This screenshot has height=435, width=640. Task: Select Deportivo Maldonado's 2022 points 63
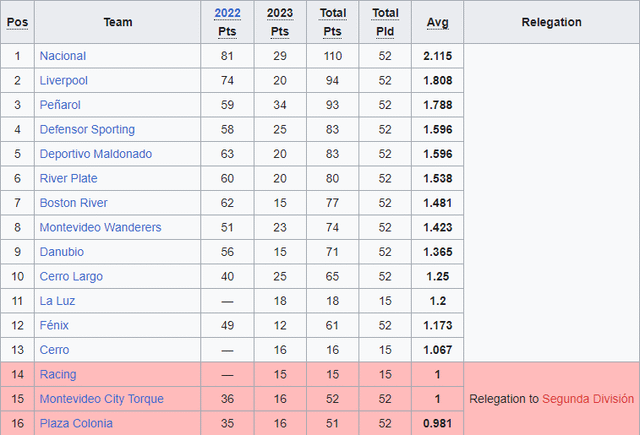coord(227,154)
